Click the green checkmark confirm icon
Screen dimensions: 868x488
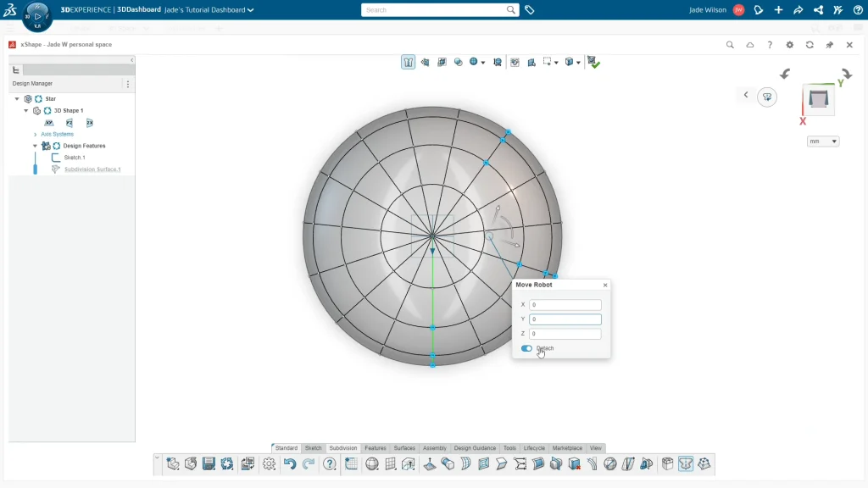point(593,62)
